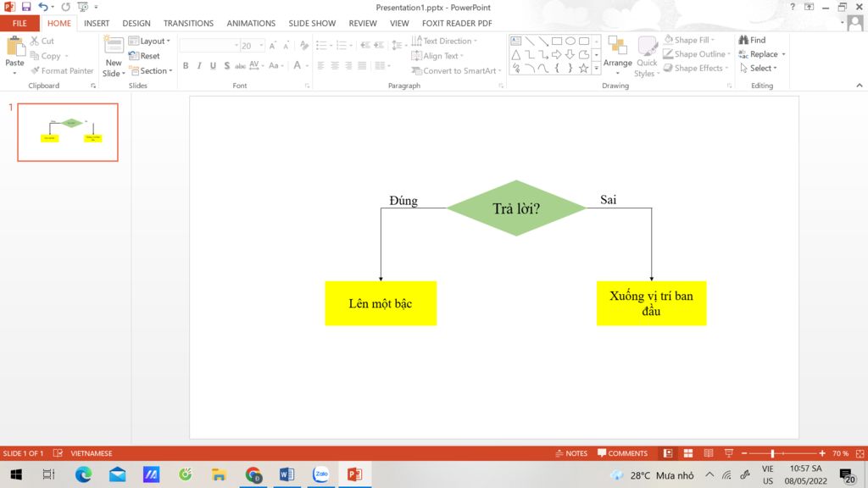Undo the last action
Viewport: 868px width, 488px height.
pos(42,7)
